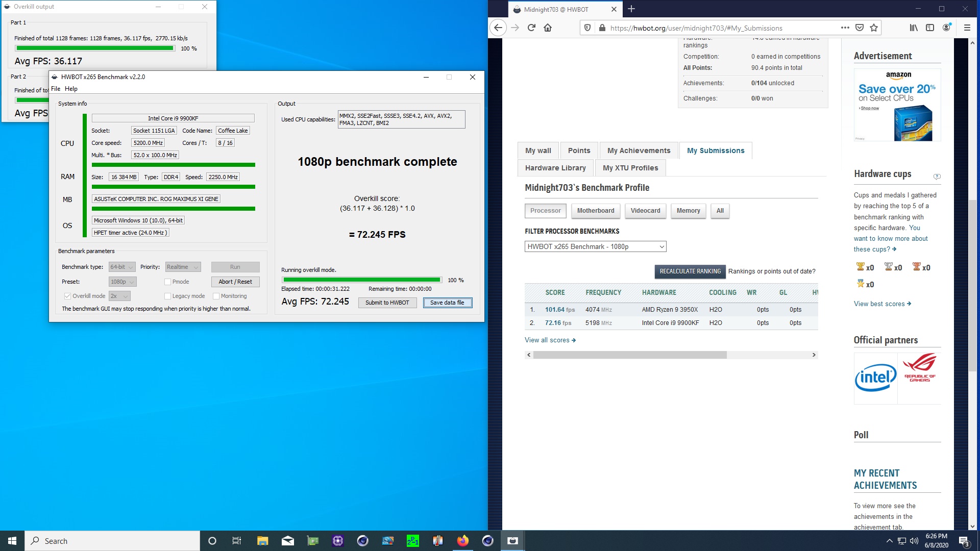Toggle Firefox sidebar icon
This screenshot has height=551, width=980.
tap(930, 28)
